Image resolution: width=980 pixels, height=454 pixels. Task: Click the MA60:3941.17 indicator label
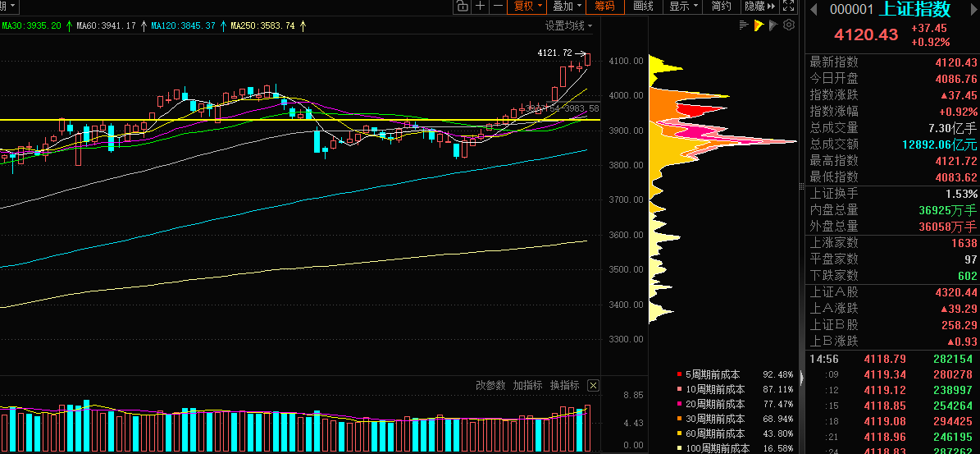[107, 25]
